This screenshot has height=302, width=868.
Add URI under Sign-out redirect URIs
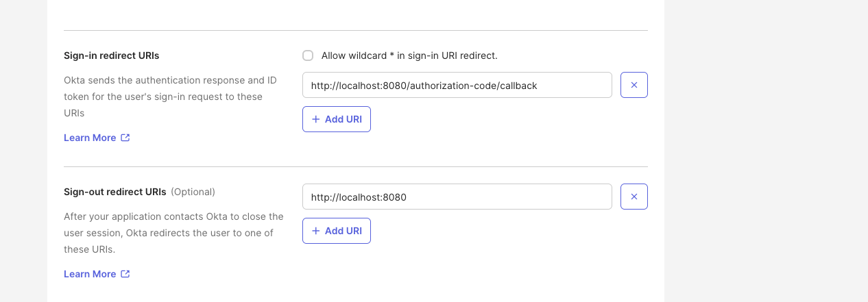click(x=337, y=231)
